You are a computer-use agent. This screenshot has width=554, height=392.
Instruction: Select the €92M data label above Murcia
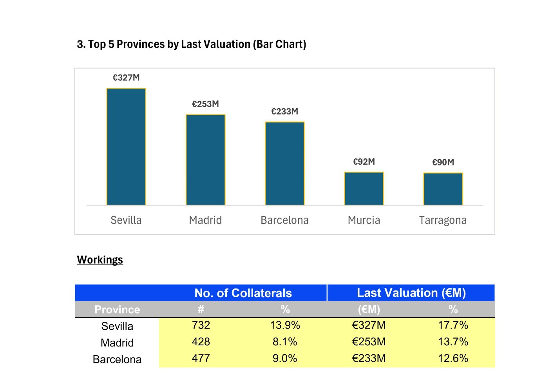click(x=364, y=162)
